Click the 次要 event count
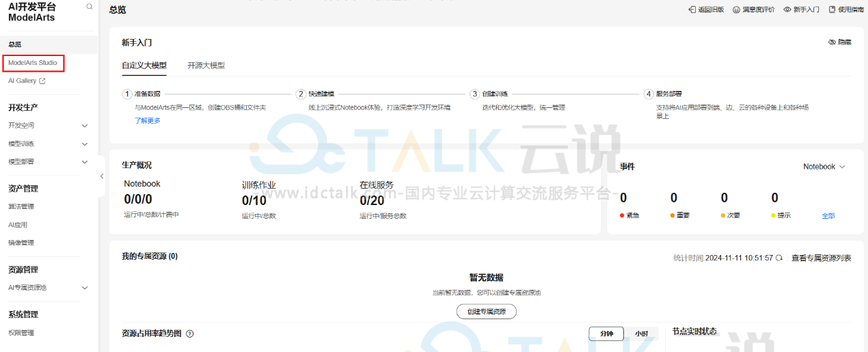 click(x=724, y=198)
